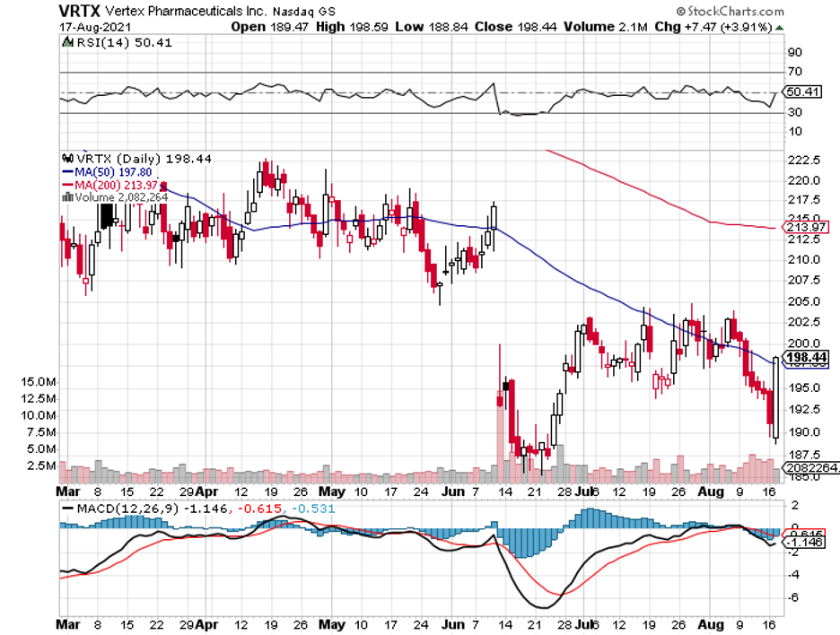
Task: Click the -4 label on the MACD axis
Action: click(x=794, y=575)
